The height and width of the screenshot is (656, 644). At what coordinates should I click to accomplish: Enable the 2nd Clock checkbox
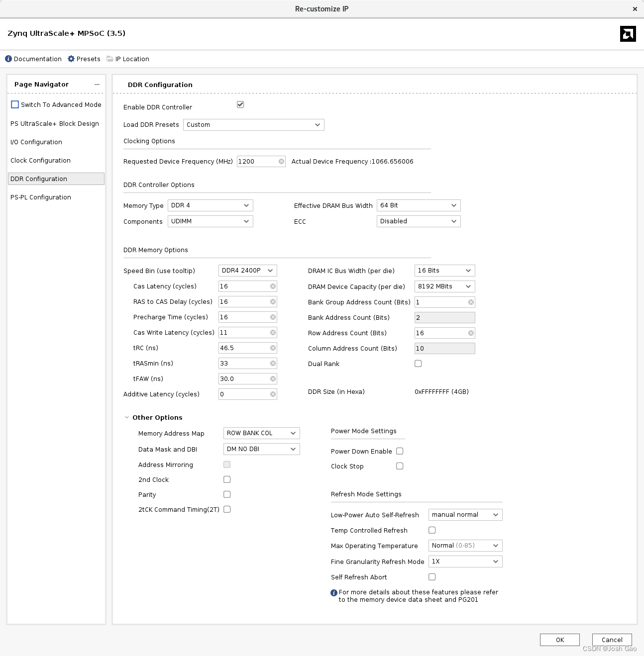227,479
